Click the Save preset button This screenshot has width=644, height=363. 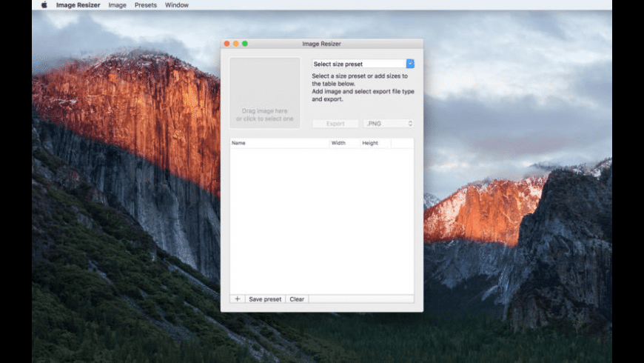click(265, 299)
